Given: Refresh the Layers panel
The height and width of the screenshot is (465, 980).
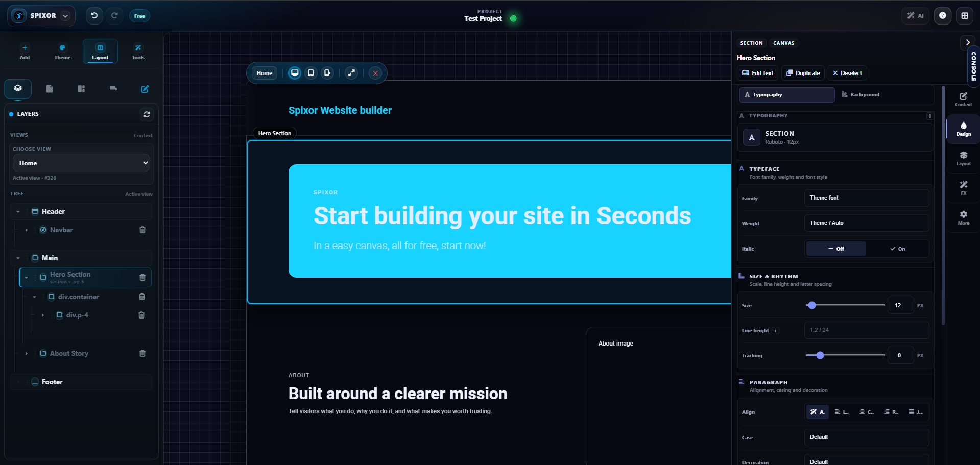Looking at the screenshot, I should (x=147, y=114).
